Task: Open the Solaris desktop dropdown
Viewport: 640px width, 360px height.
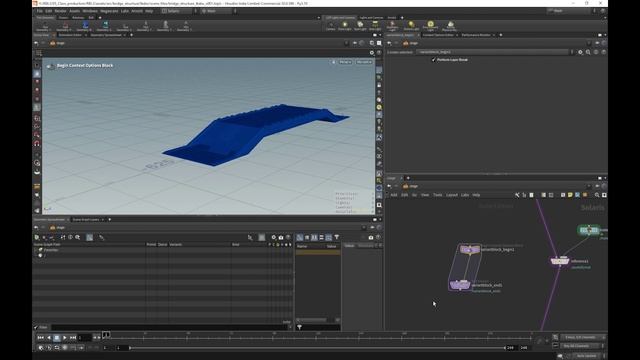Action: point(176,11)
